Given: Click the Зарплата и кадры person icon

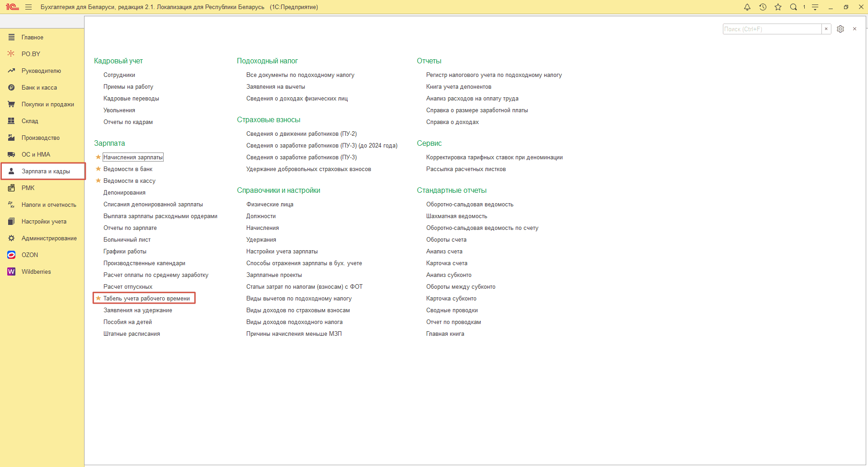Looking at the screenshot, I should click(x=11, y=171).
